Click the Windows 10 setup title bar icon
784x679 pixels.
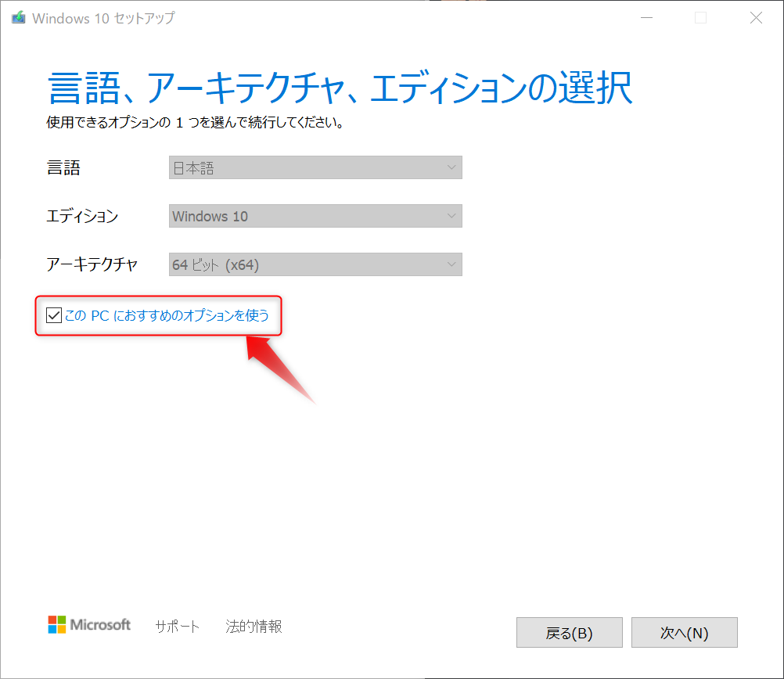(19, 18)
